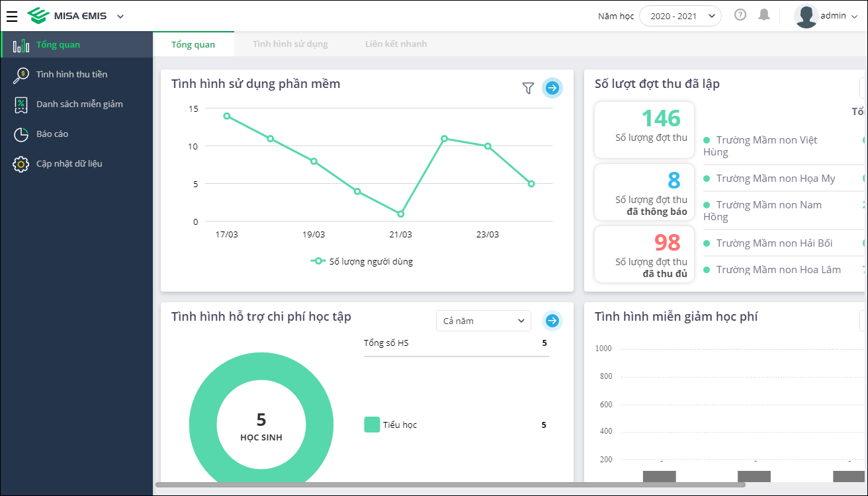Toggle the Tiểu học green legend swatch
Screen dimensions: 868x496
(372, 425)
